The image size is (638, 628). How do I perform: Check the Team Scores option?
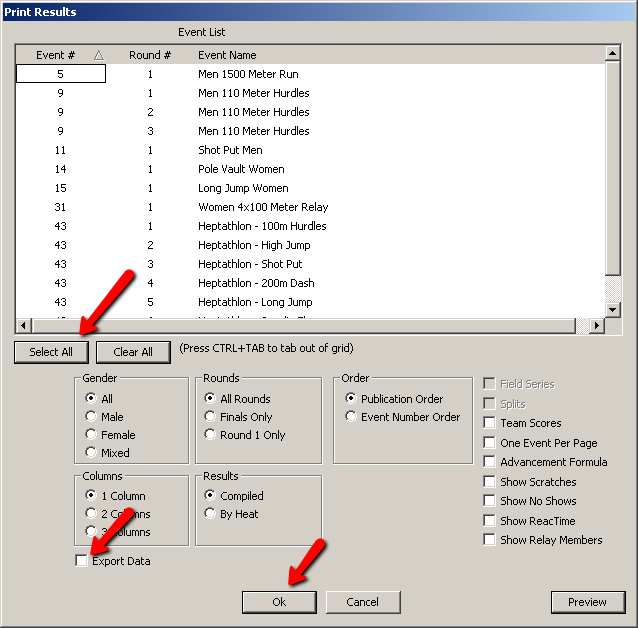point(489,423)
